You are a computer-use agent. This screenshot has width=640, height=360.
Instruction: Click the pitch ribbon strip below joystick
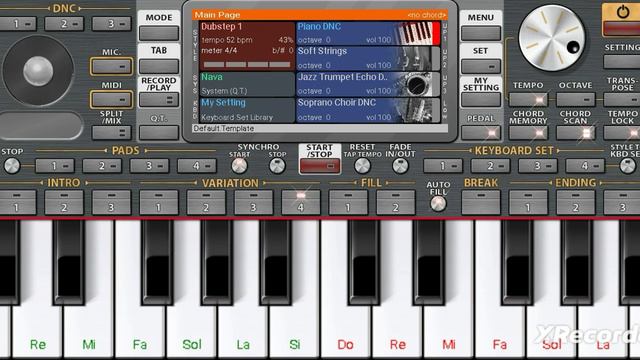click(x=41, y=125)
